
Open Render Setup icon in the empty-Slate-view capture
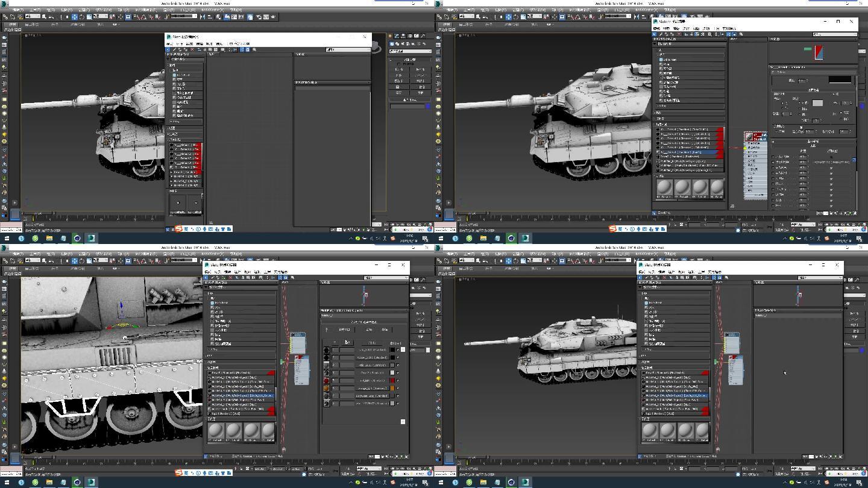tap(259, 16)
